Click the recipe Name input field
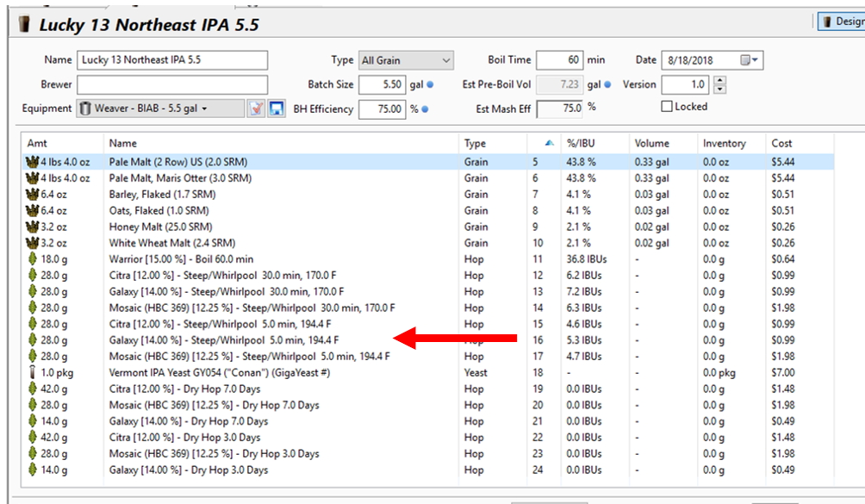Screen dimensions: 865x504 coord(172,60)
